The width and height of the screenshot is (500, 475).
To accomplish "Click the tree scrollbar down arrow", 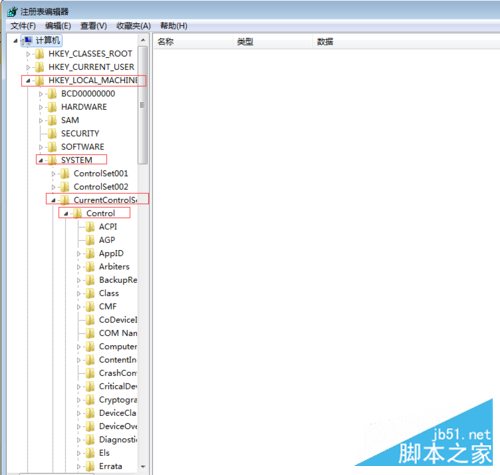I will click(143, 466).
